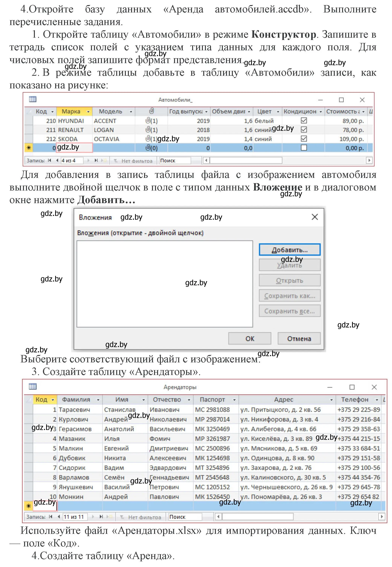392x567 pixels.
Task: Open the Кондиционер column dropdown arrow
Action: [321, 112]
